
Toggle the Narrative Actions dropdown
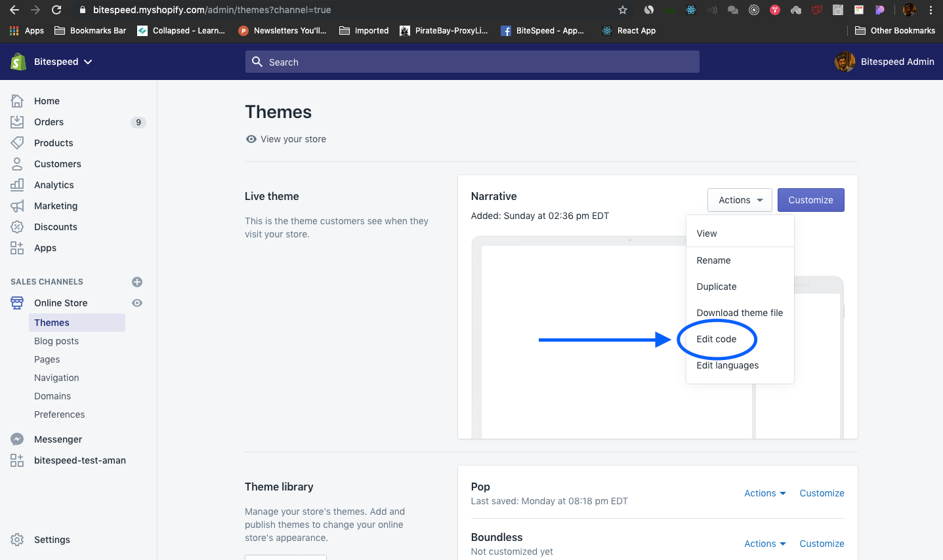(x=740, y=200)
